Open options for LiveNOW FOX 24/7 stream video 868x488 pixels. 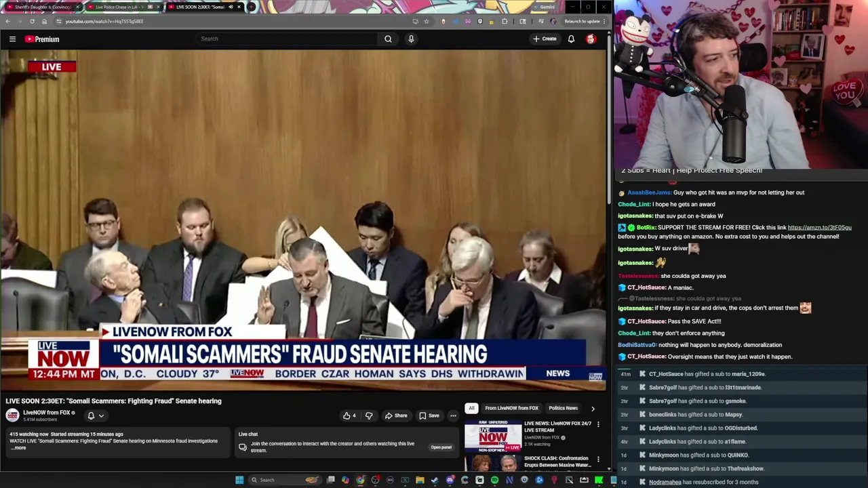[598, 424]
